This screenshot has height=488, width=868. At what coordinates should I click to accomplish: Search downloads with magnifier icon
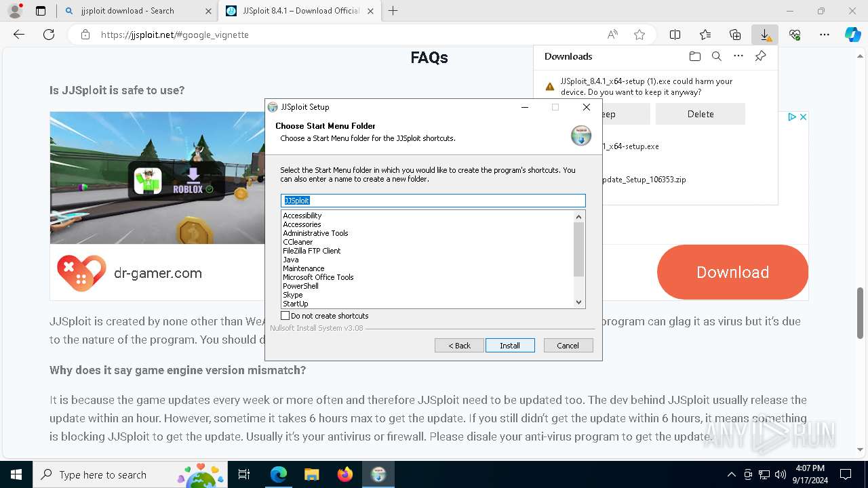click(716, 56)
